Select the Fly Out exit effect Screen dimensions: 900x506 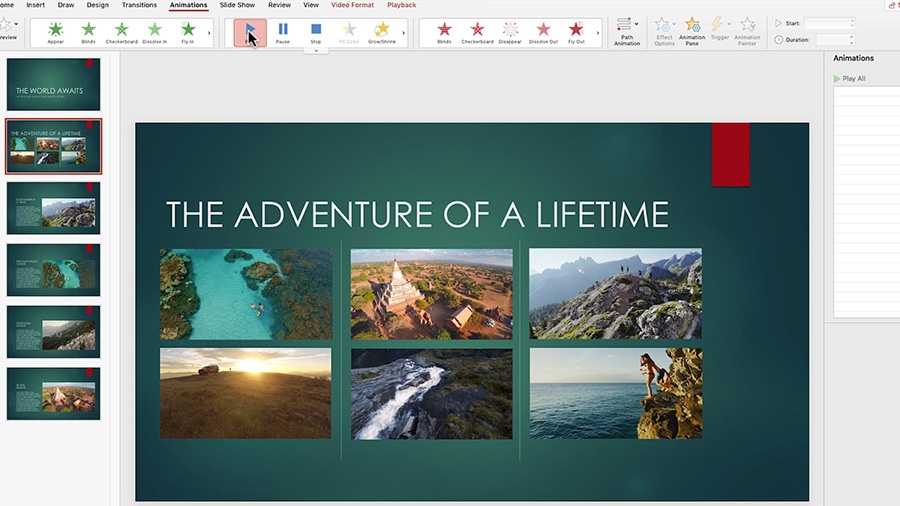pyautogui.click(x=576, y=32)
